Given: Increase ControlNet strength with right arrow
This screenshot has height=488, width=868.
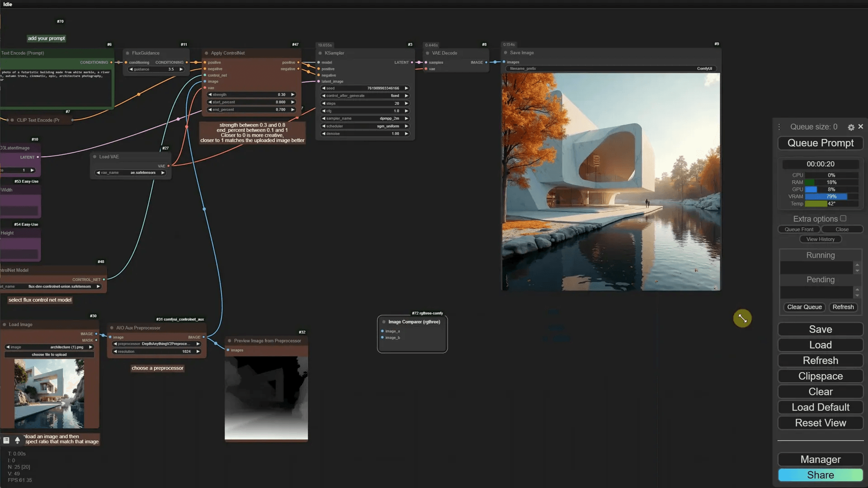Looking at the screenshot, I should (293, 95).
